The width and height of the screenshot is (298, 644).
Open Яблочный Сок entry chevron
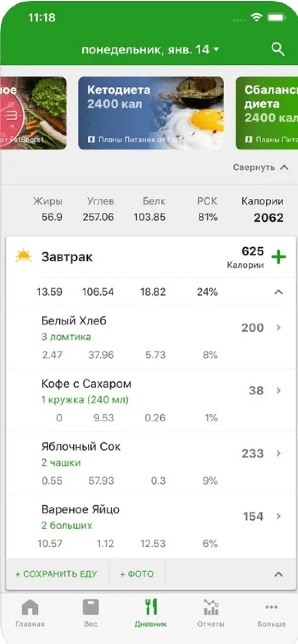tap(279, 454)
